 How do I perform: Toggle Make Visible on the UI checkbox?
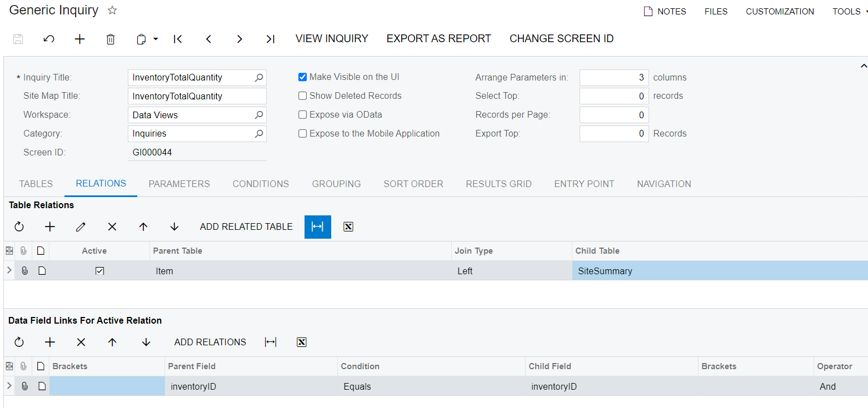303,77
